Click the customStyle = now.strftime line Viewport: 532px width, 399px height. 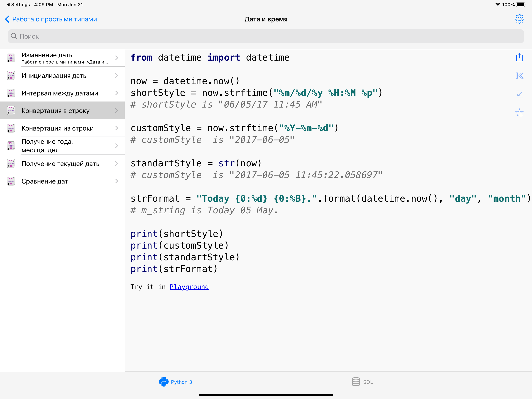[x=234, y=128]
